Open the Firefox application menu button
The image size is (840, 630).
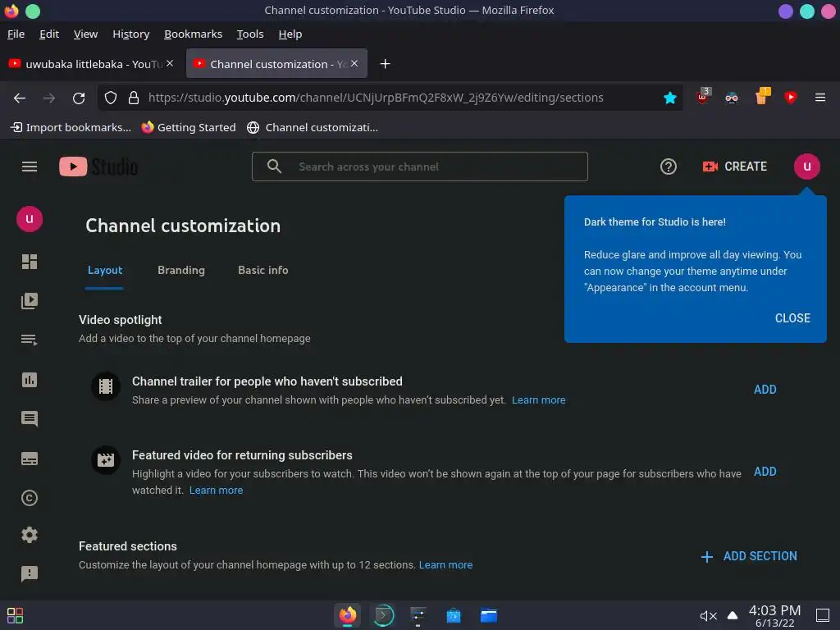tap(819, 98)
